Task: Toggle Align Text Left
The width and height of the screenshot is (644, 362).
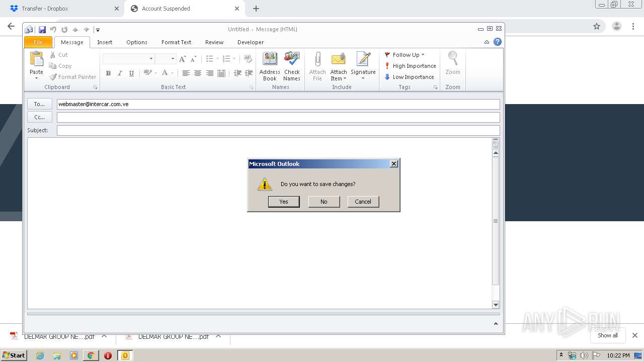Action: [186, 73]
